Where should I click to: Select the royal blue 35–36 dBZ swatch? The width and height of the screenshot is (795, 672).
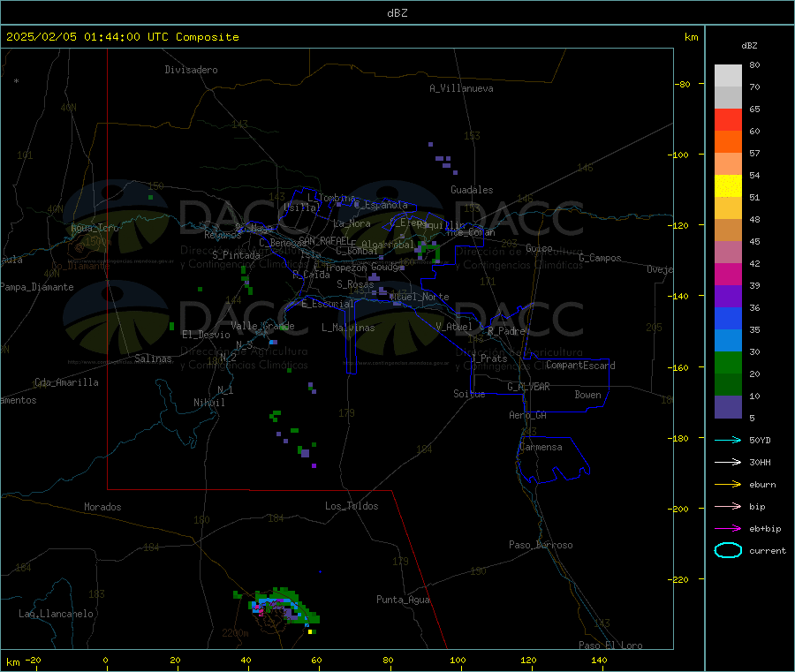click(728, 318)
